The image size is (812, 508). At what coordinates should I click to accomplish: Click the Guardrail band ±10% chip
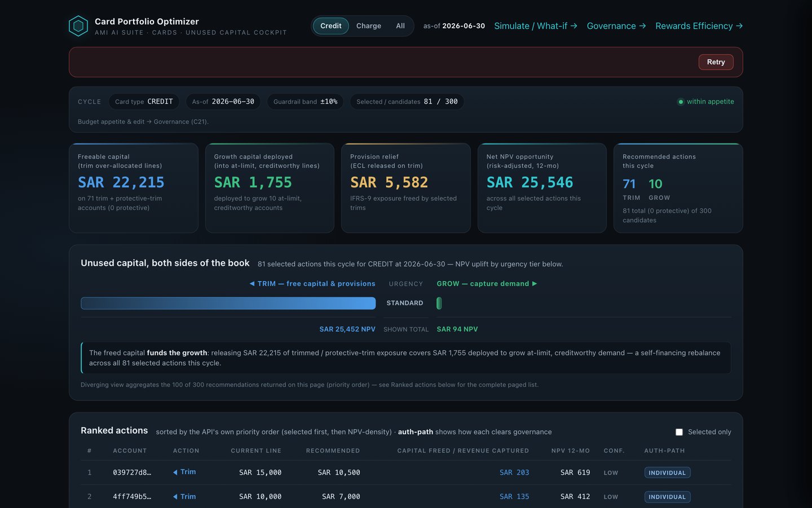305,102
